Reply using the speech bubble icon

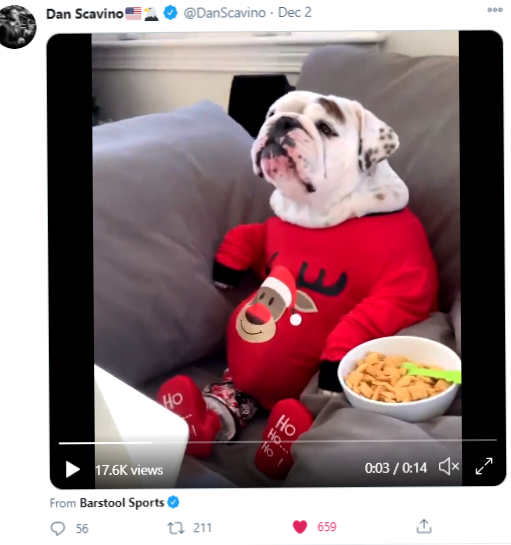coord(58,528)
